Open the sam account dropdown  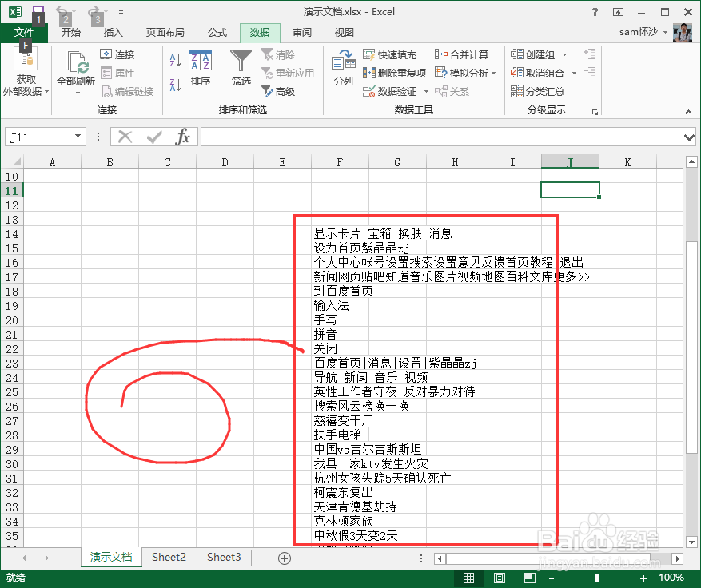coord(665,32)
